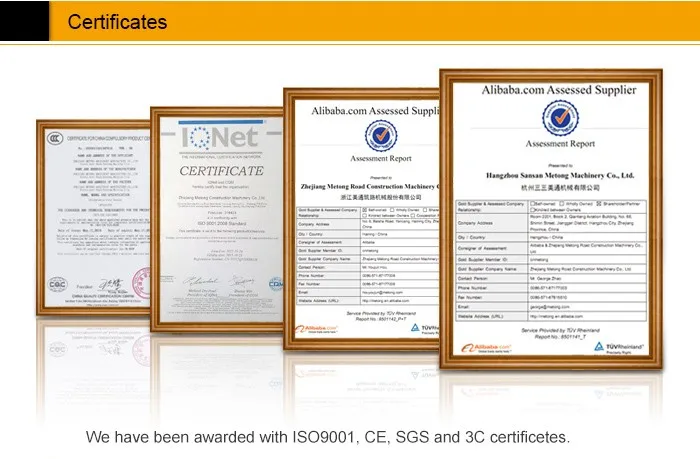Click the CCC logo at top of first certificate
The width and height of the screenshot is (700, 459).
click(x=55, y=138)
